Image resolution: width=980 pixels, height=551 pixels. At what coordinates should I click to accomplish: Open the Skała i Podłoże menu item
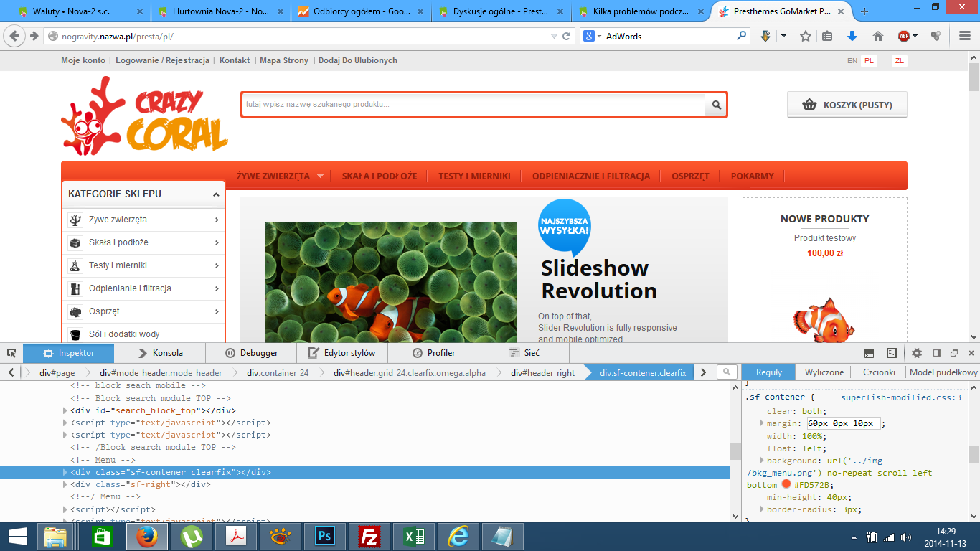(x=380, y=176)
